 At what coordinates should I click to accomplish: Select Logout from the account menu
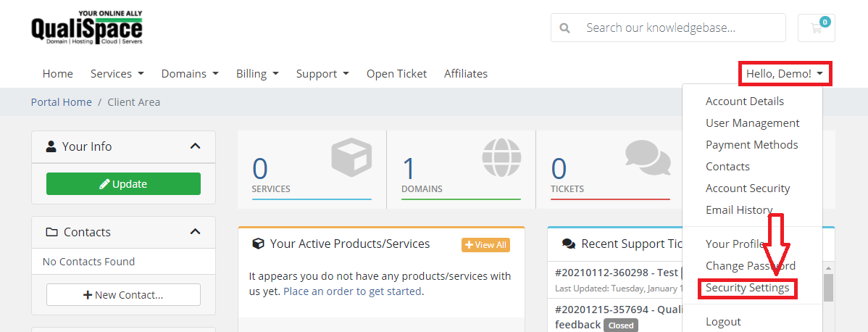723,322
